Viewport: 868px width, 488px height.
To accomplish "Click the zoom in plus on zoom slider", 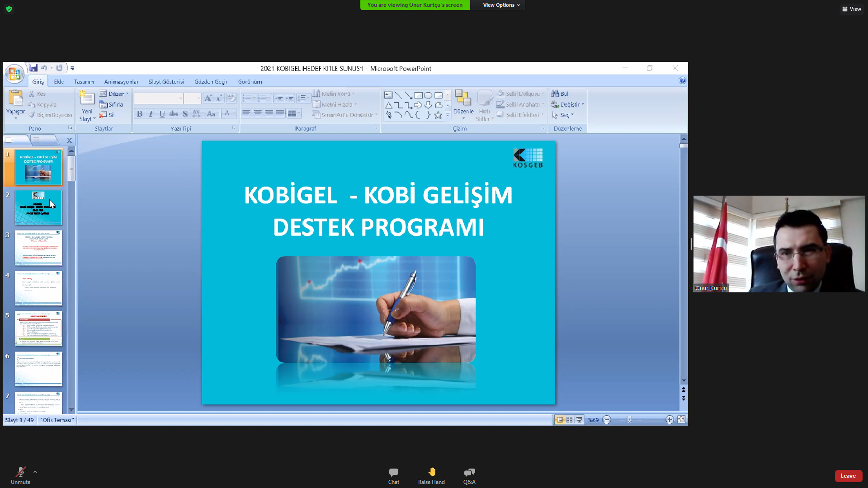I will click(x=670, y=420).
